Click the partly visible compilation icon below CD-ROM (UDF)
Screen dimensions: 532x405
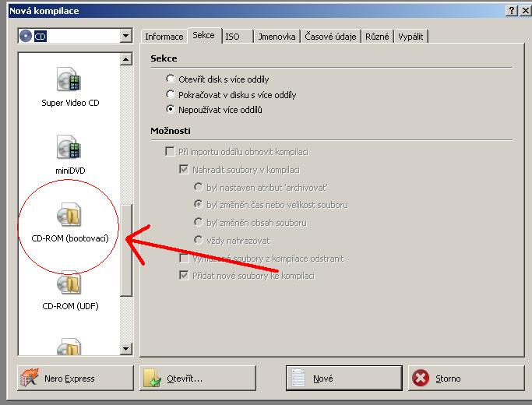click(69, 347)
